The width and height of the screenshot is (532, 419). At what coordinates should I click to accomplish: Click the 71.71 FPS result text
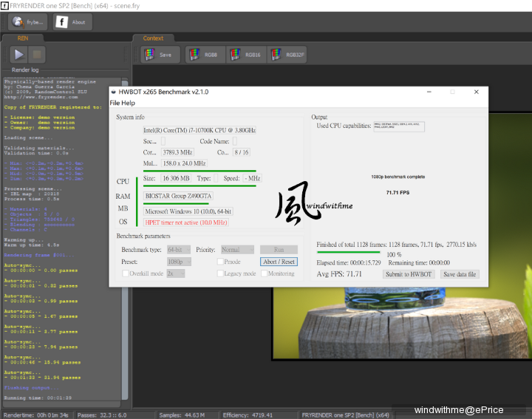click(398, 192)
